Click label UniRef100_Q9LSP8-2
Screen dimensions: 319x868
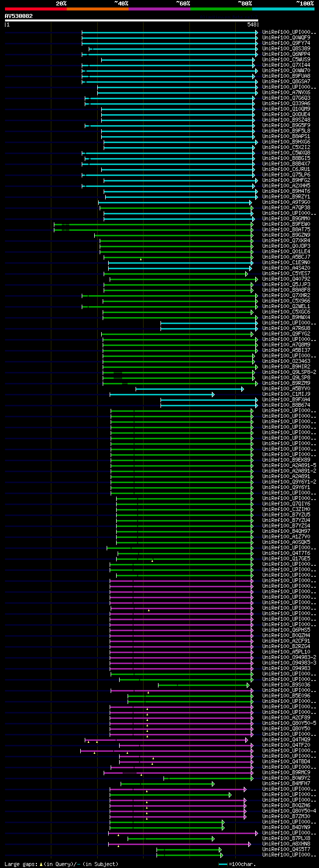[289, 372]
